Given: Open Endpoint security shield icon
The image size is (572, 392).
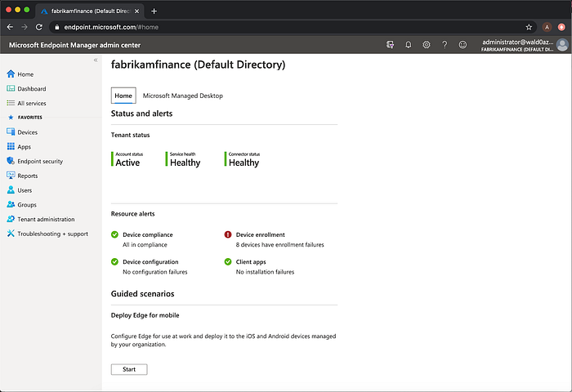Looking at the screenshot, I should pyautogui.click(x=11, y=161).
